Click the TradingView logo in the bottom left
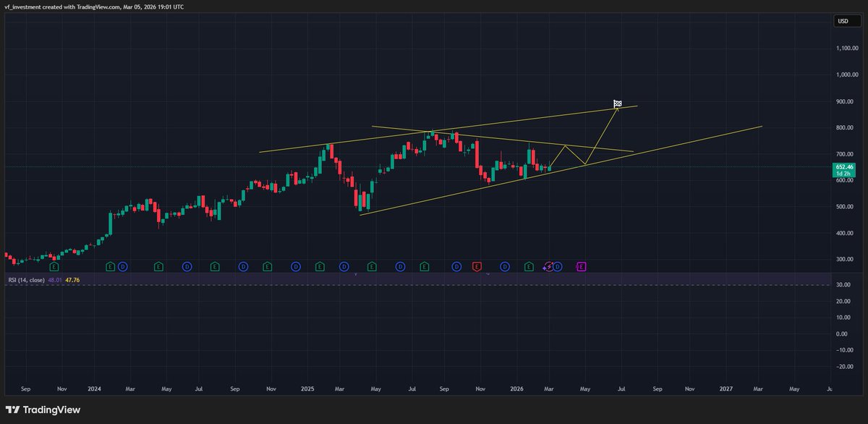Screen dimensions: 868x424 [x=43, y=409]
